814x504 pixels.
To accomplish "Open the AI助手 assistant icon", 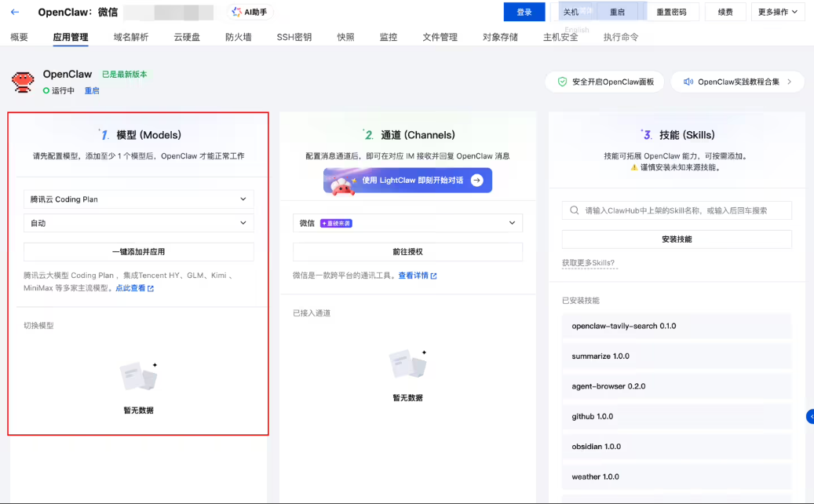I will [x=237, y=12].
